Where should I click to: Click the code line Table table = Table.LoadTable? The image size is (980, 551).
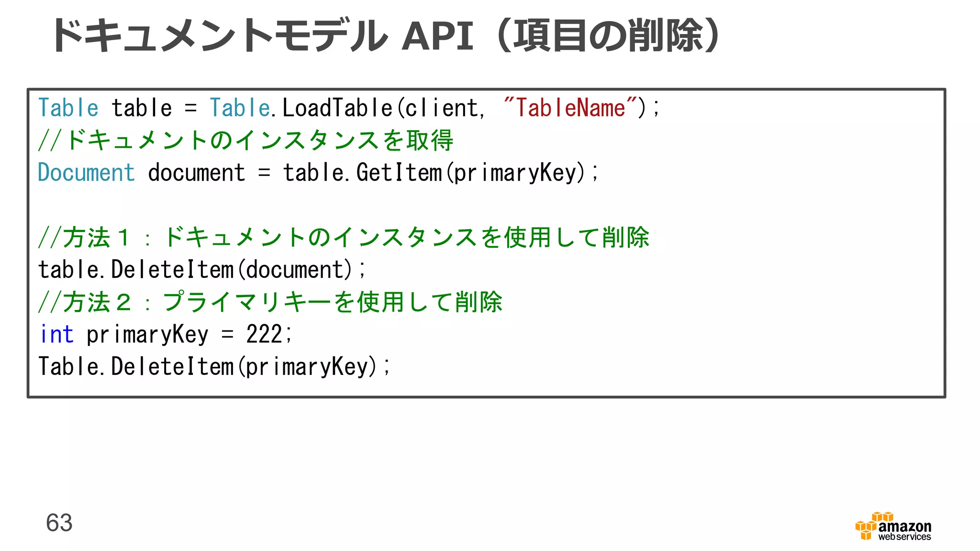click(x=349, y=108)
